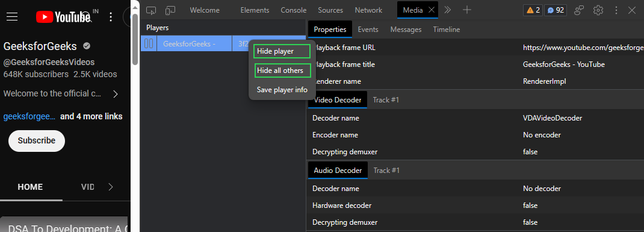Open the geeksforgee... channel link
The width and height of the screenshot is (644, 232).
point(29,116)
